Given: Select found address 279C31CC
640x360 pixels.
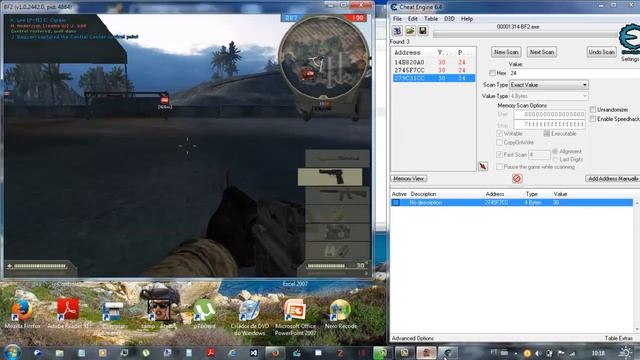Looking at the screenshot, I should pyautogui.click(x=433, y=78).
